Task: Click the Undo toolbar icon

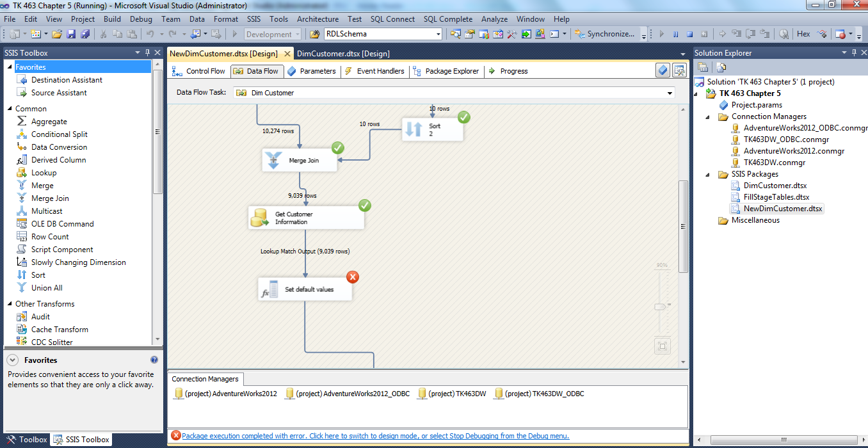Action: pyautogui.click(x=150, y=34)
